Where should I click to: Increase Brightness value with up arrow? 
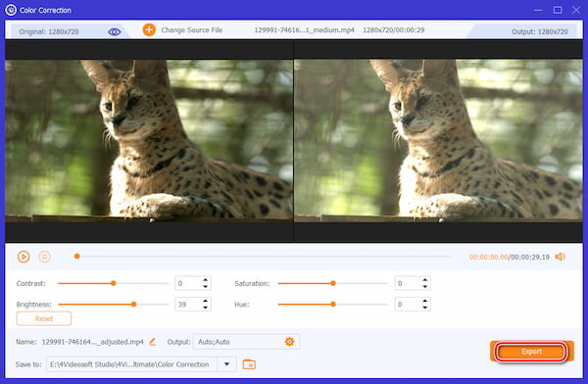(x=205, y=301)
